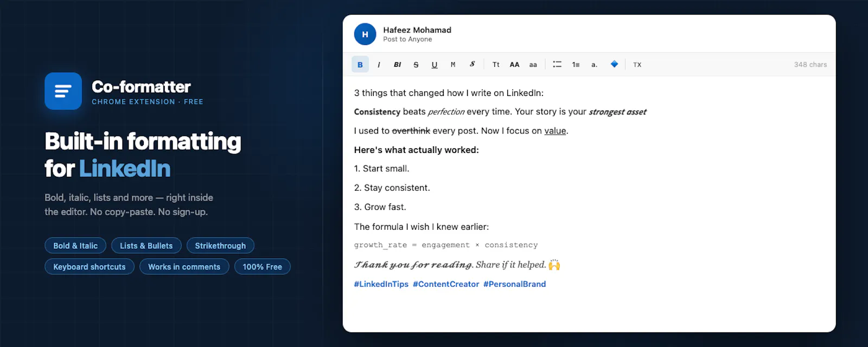Click the monospace growth_rate formula line
The width and height of the screenshot is (868, 347).
[x=446, y=245]
